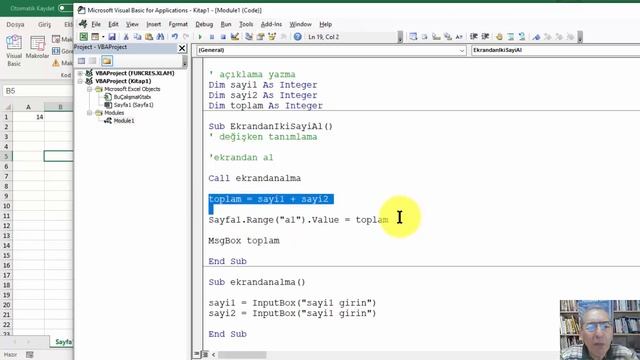Click the Uncomment Block toolbar icon
The height and width of the screenshot is (360, 640).
tap(522, 37)
